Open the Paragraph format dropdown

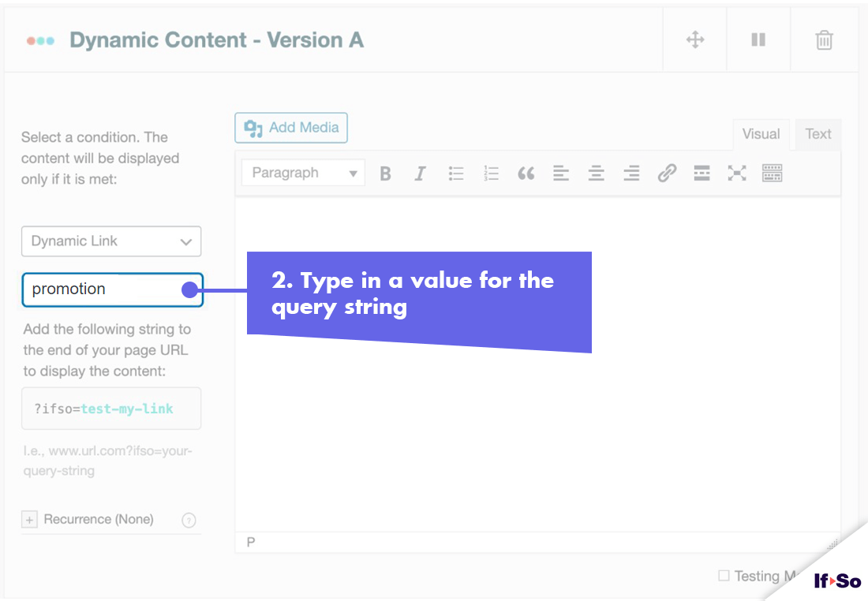coord(303,172)
